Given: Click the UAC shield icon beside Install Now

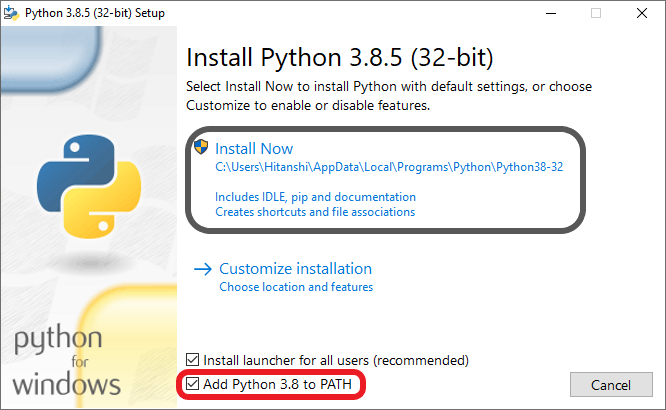Looking at the screenshot, I should click(x=201, y=148).
